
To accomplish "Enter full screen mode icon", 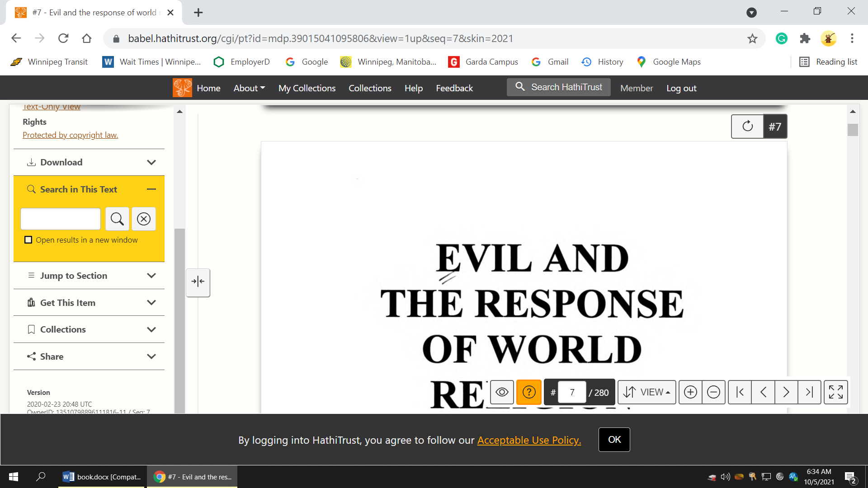I will pos(835,392).
